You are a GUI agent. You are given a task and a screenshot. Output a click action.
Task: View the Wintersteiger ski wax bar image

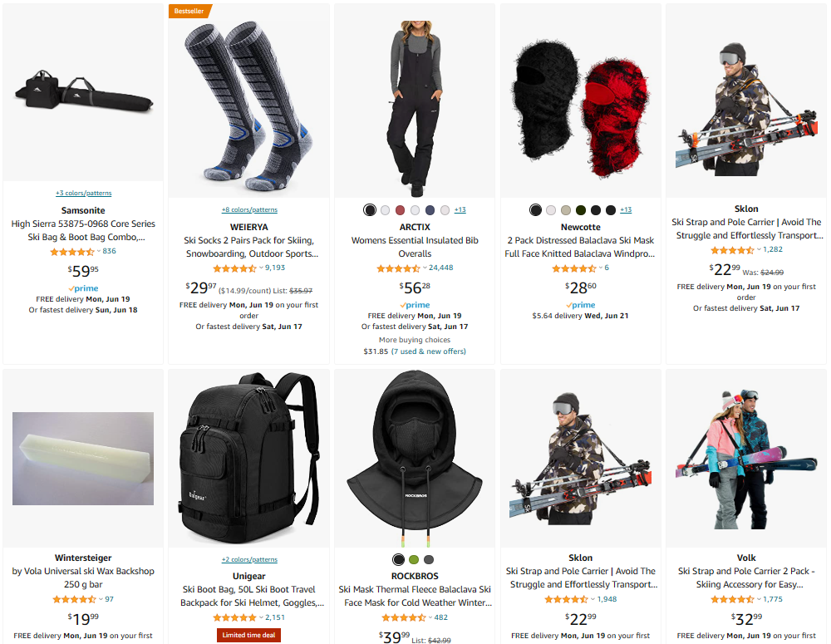coord(83,459)
